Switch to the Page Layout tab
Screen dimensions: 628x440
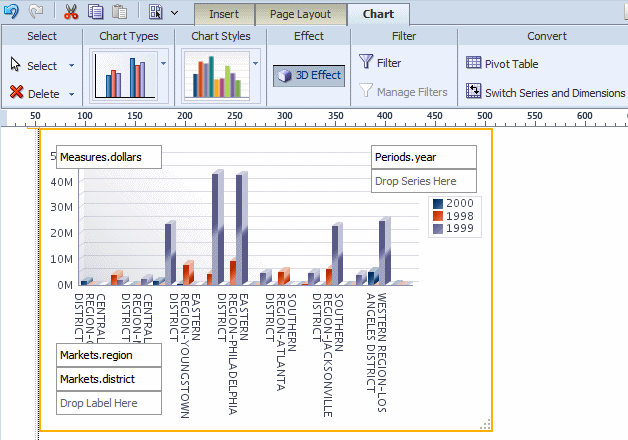pyautogui.click(x=300, y=14)
